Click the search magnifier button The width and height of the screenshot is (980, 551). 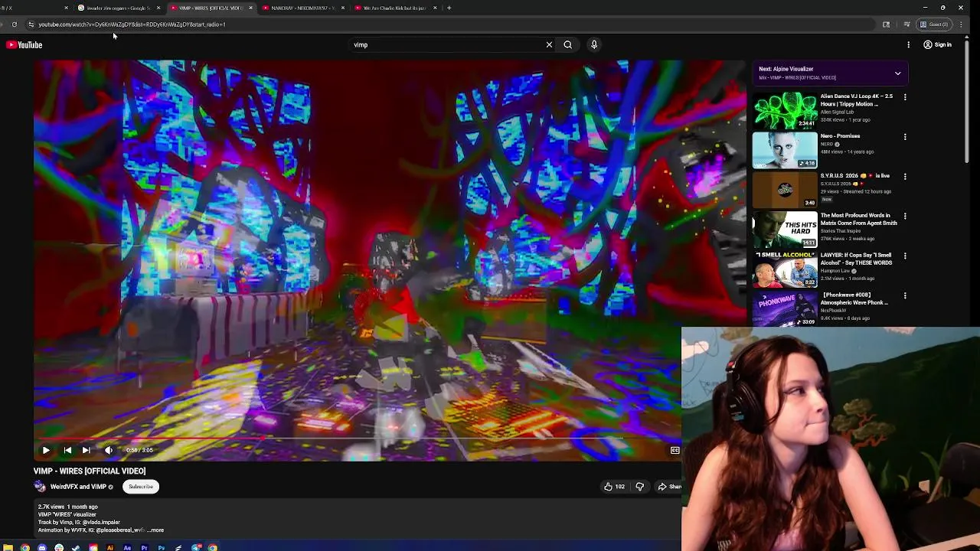[567, 44]
